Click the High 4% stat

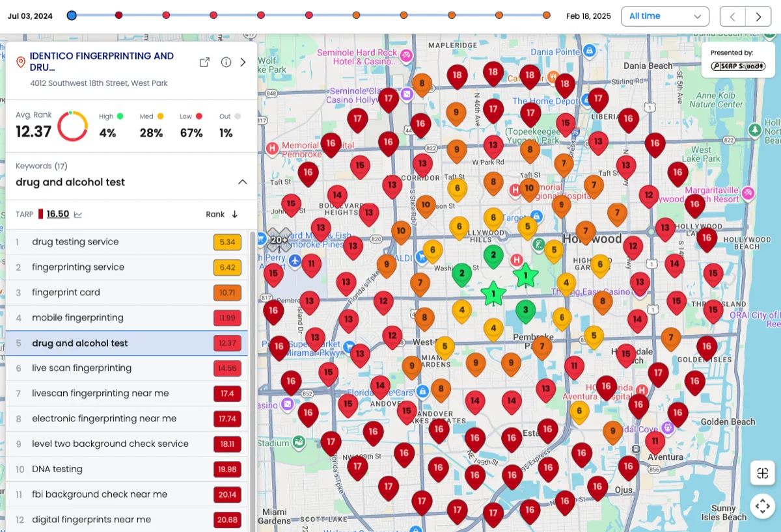point(111,125)
